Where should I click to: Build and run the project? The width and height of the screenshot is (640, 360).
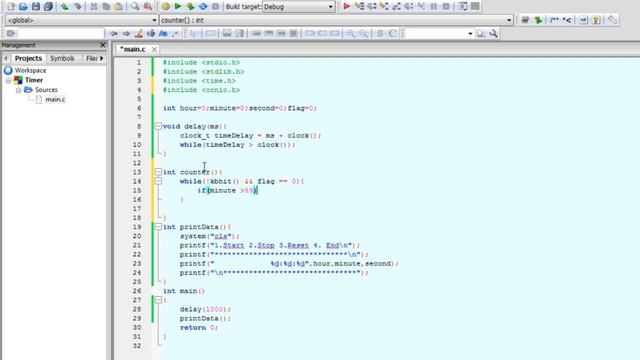191,6
